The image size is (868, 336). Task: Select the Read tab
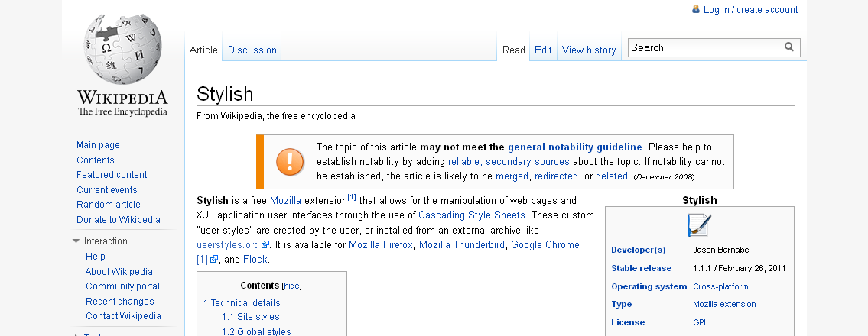click(x=514, y=50)
